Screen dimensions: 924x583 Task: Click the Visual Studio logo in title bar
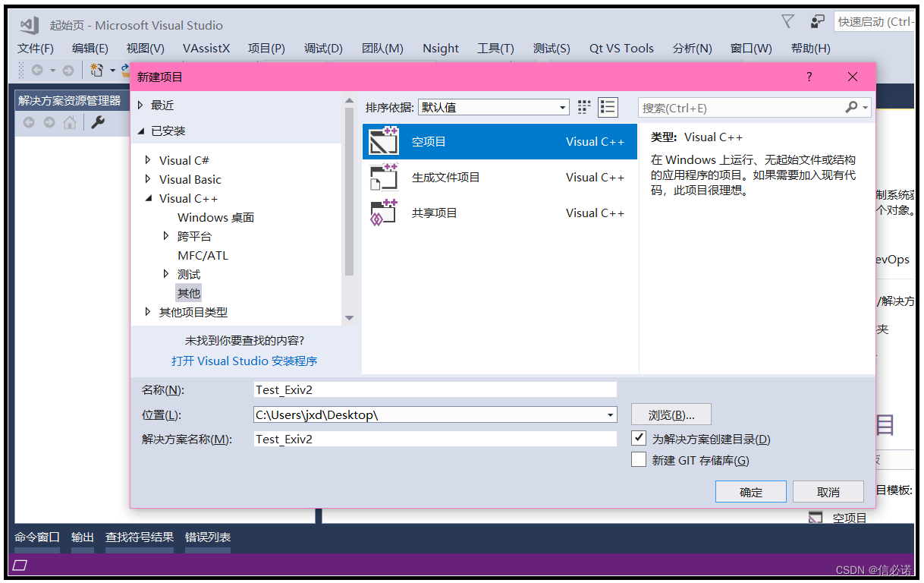coord(30,25)
